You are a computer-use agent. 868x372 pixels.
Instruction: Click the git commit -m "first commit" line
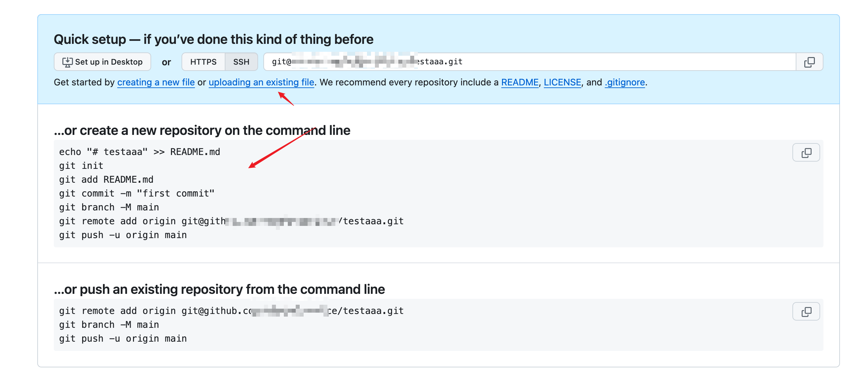pyautogui.click(x=137, y=194)
